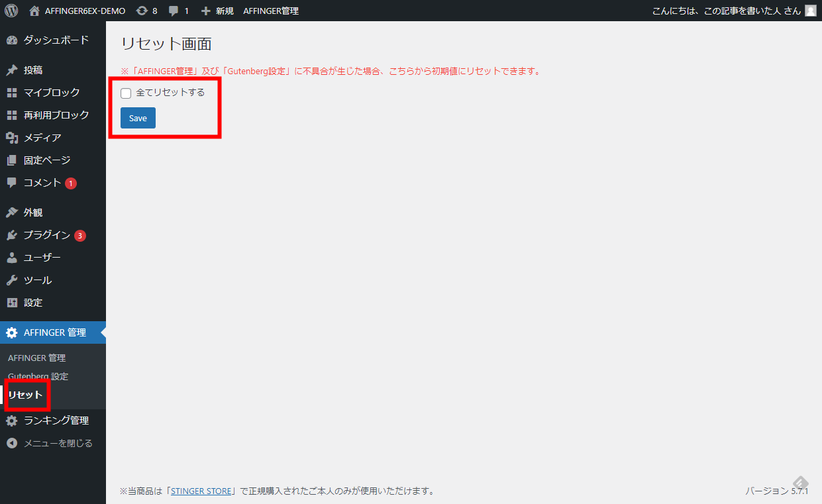822x504 pixels.
Task: Click the collapse-menu arrow icon
Action: pos(12,443)
